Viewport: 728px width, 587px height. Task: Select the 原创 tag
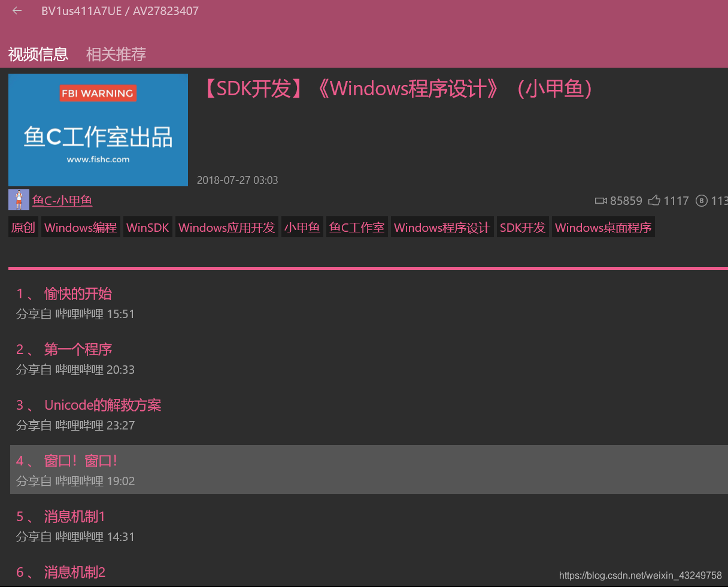click(x=23, y=228)
